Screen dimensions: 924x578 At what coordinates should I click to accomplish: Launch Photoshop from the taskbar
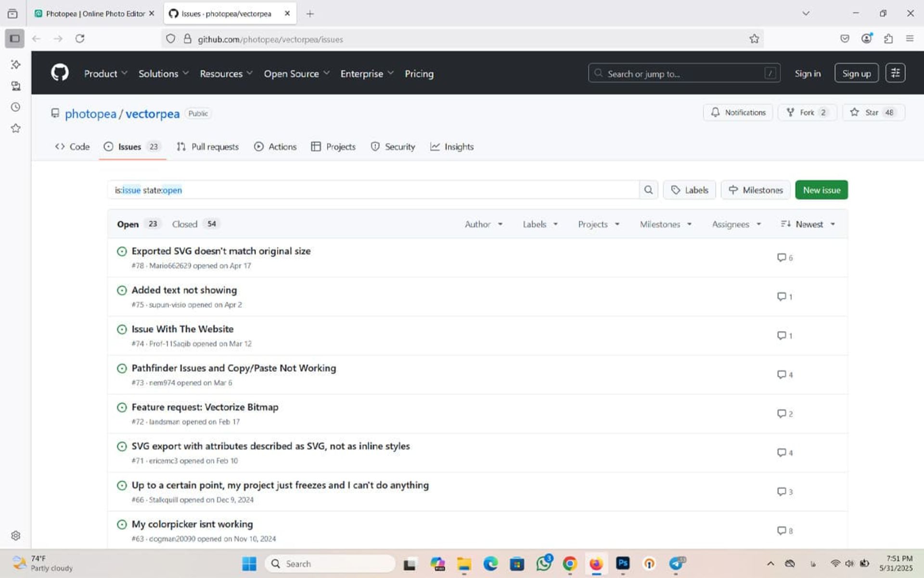tap(623, 563)
